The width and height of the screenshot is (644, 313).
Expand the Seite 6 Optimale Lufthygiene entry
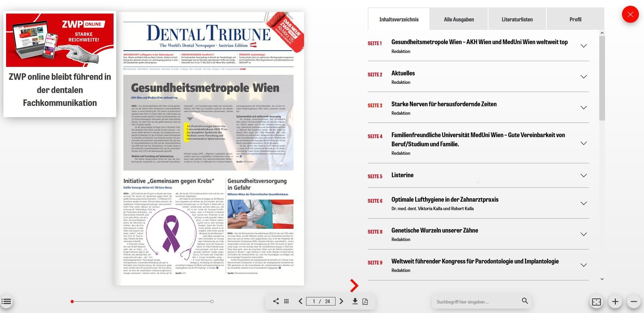pos(583,203)
